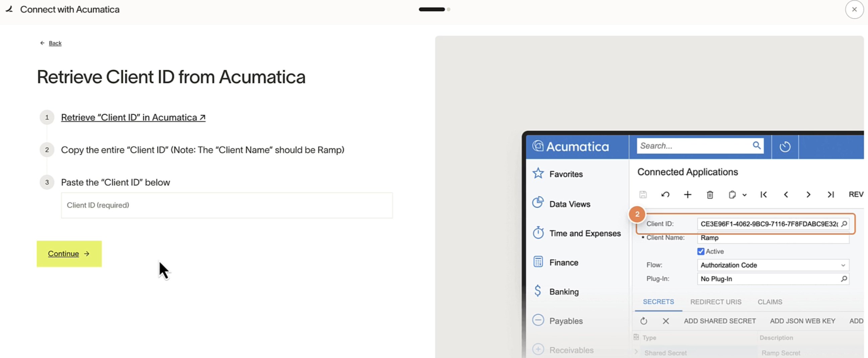Open the Favorites star in the Acumatica sidebar
The height and width of the screenshot is (358, 868).
point(538,173)
